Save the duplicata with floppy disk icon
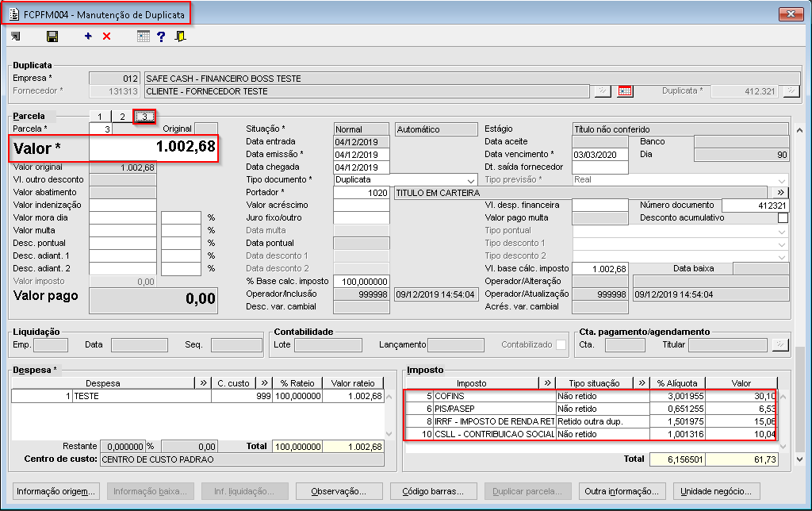Image resolution: width=812 pixels, height=511 pixels. (x=52, y=36)
